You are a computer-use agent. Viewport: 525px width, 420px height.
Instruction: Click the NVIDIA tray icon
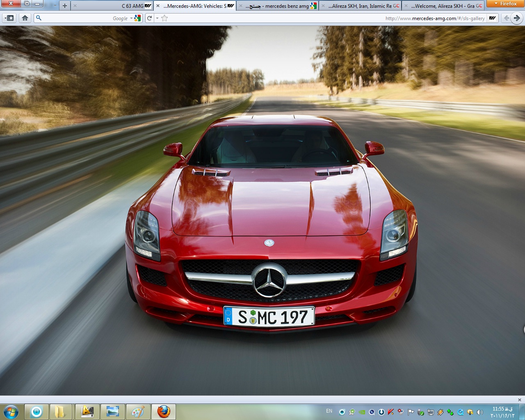[x=362, y=412]
